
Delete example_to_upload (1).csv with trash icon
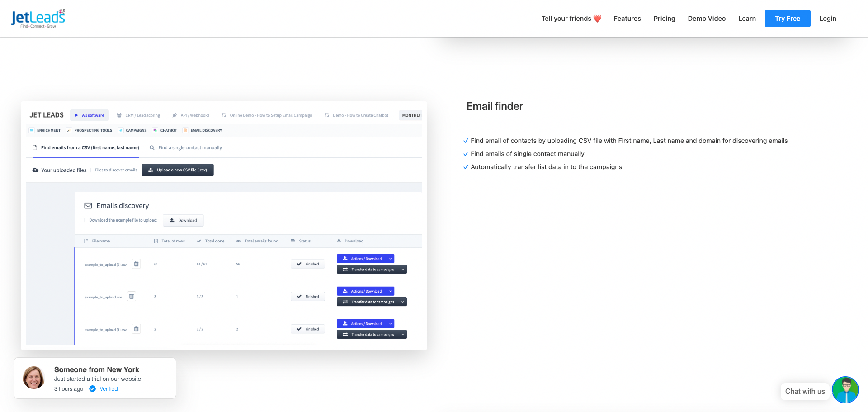[136, 329]
